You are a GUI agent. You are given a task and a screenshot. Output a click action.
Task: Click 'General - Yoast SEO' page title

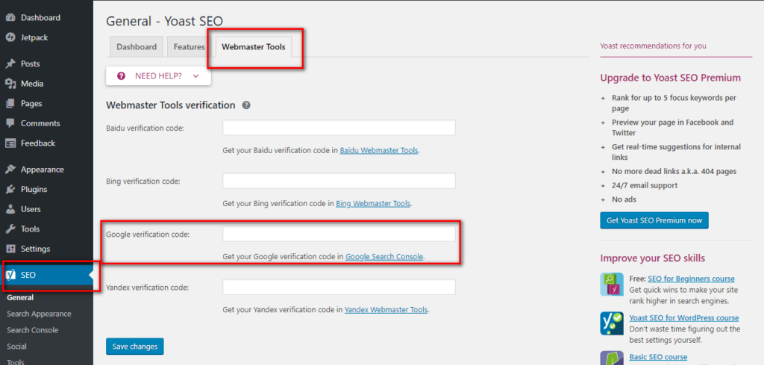165,21
